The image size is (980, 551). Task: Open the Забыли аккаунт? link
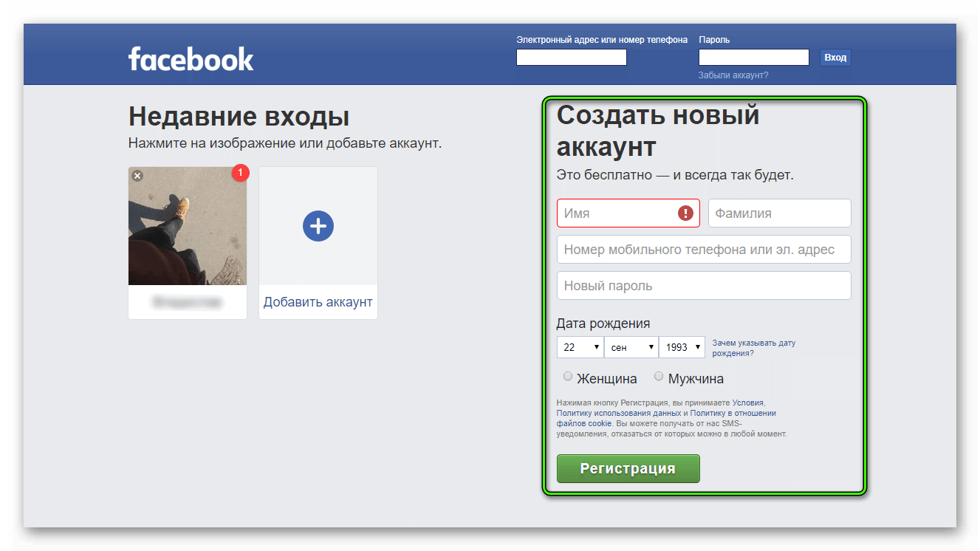pos(733,75)
